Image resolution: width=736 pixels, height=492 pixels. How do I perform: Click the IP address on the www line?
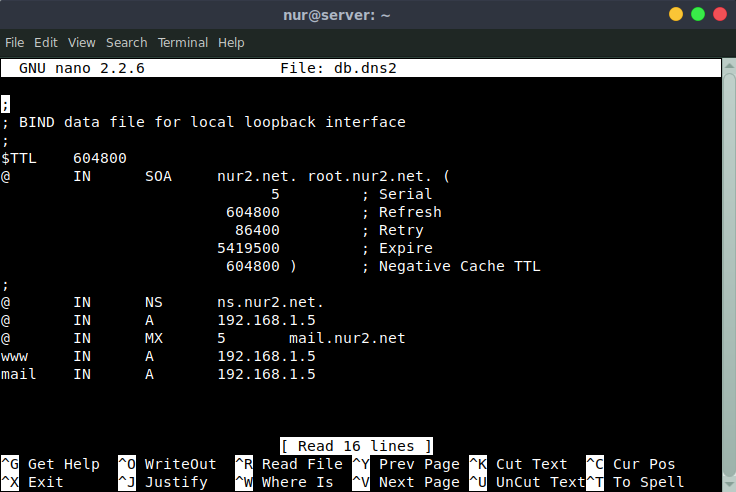coord(266,356)
